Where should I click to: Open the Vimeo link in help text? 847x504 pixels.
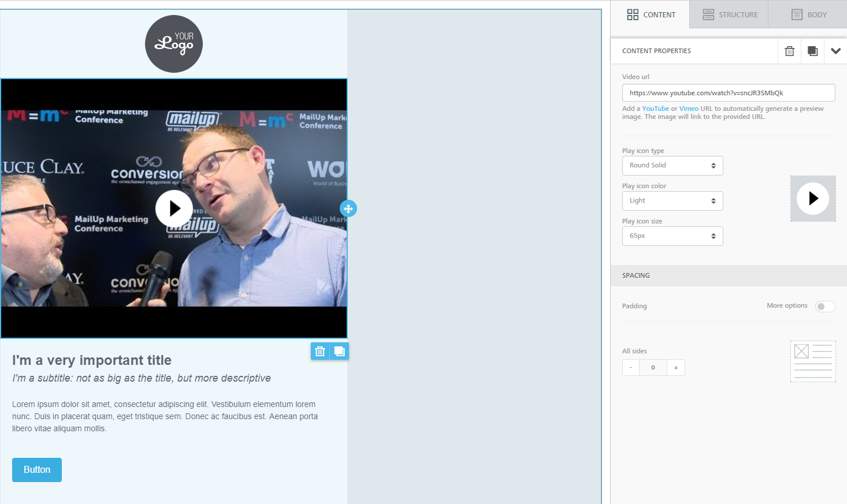[689, 109]
